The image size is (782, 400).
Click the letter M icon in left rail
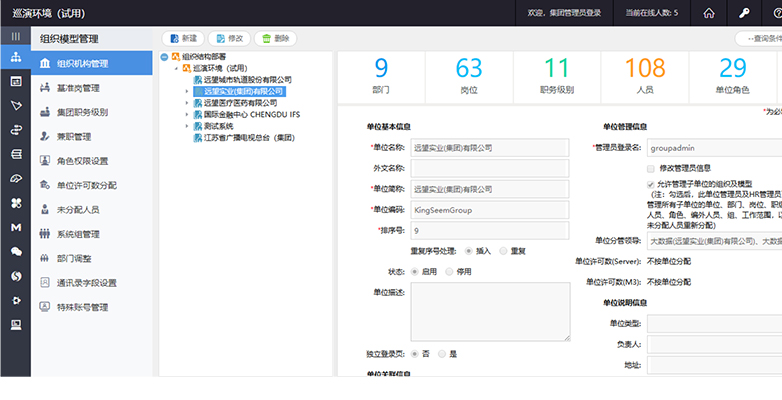tap(15, 228)
